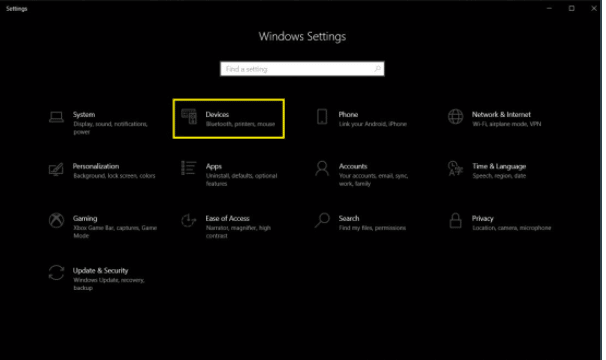Select the Network & Internet globe icon

pos(455,116)
